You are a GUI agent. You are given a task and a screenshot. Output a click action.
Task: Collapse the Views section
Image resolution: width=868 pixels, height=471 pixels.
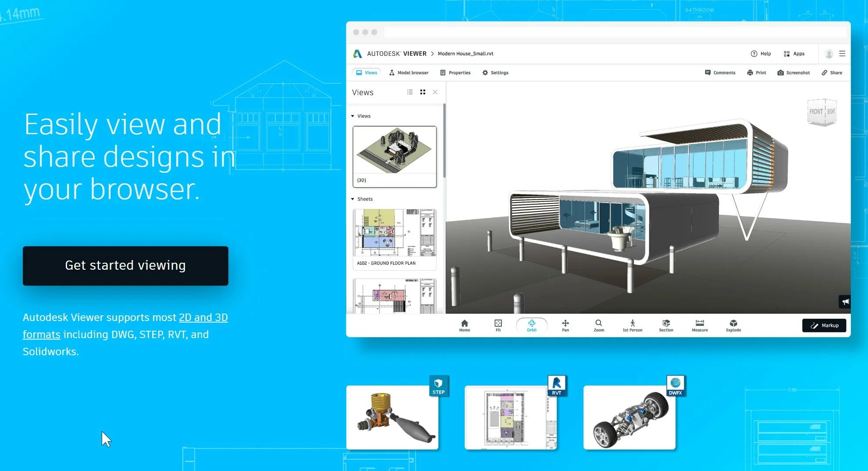point(352,116)
